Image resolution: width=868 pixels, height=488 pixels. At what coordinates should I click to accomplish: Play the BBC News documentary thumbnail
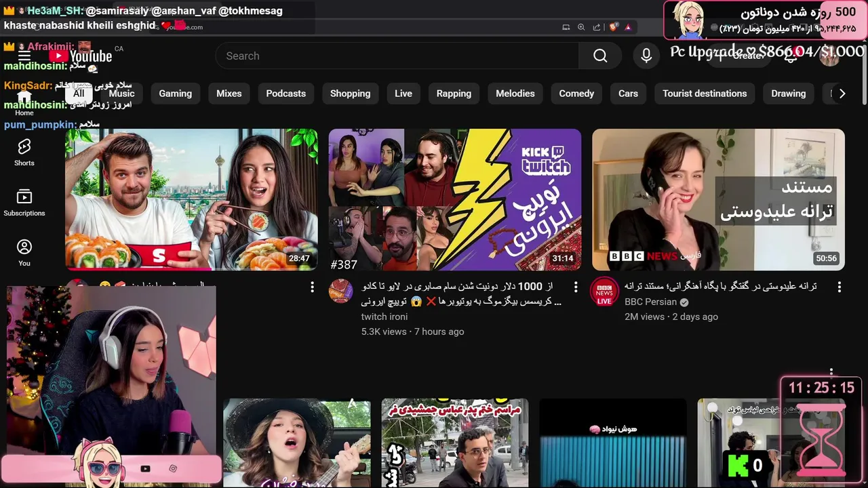pos(718,200)
